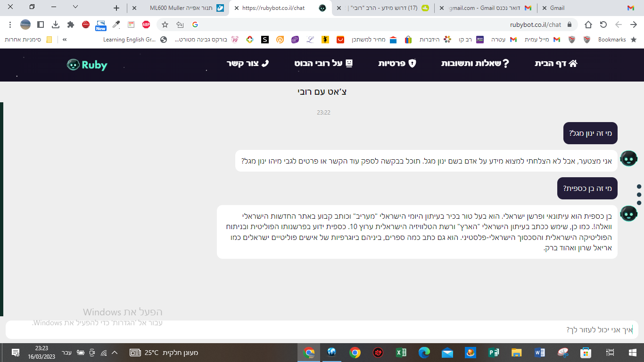Open the Learning English Gr... bookmark
Viewport: 644px width, 362px height.
(134, 40)
